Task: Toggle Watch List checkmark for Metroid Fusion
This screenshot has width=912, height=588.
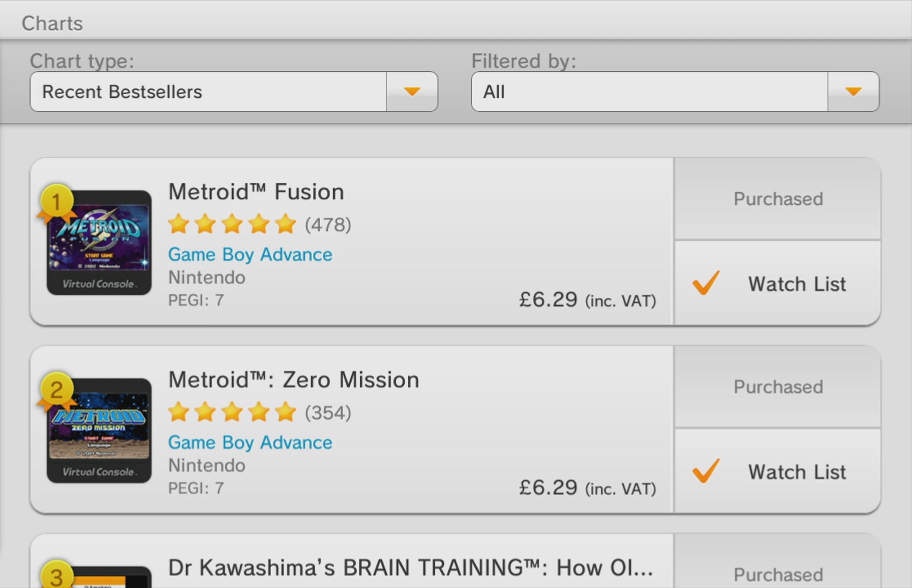Action: (706, 283)
